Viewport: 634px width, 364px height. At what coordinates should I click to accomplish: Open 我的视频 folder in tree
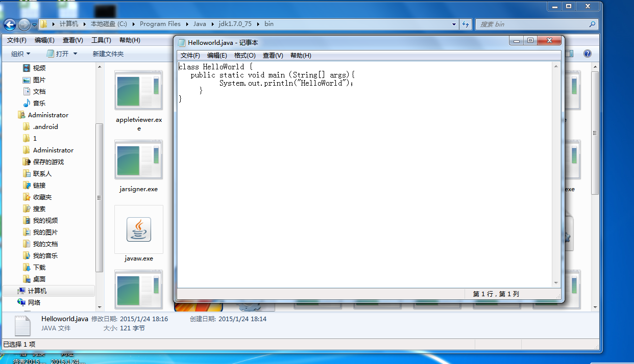(x=45, y=220)
